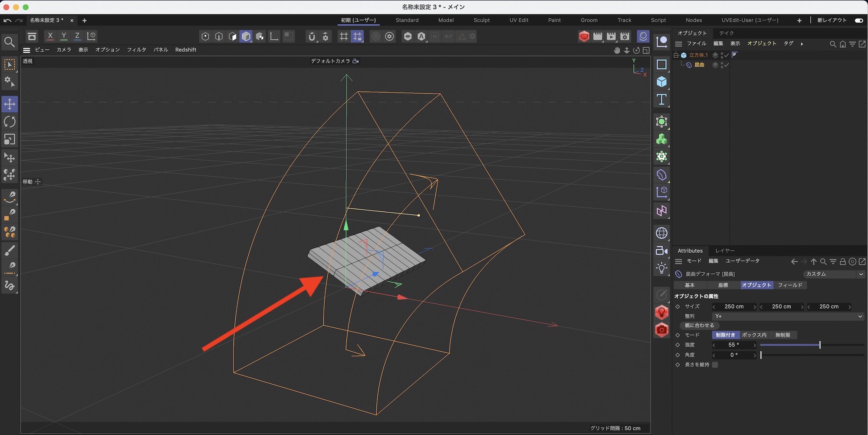Select the Move tool in left toolbar

pos(10,104)
